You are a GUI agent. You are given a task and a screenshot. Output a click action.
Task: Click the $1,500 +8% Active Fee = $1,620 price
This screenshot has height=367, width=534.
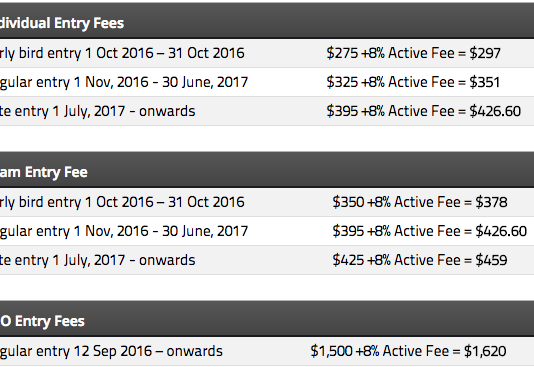point(408,351)
